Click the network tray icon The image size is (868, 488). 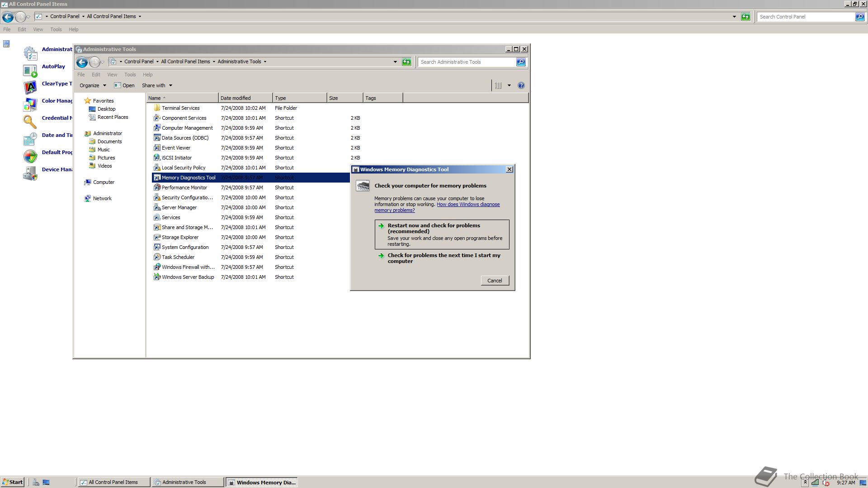[x=815, y=482]
